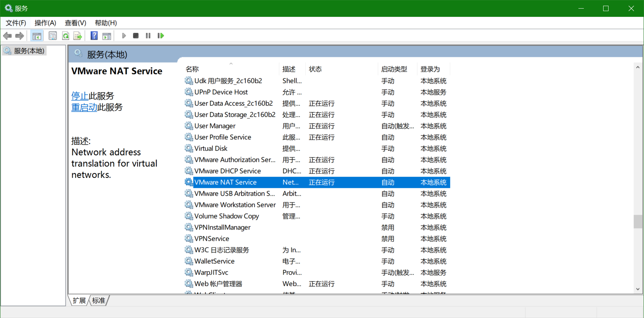
Task: Select the VMware Workstation Server row
Action: [317, 205]
